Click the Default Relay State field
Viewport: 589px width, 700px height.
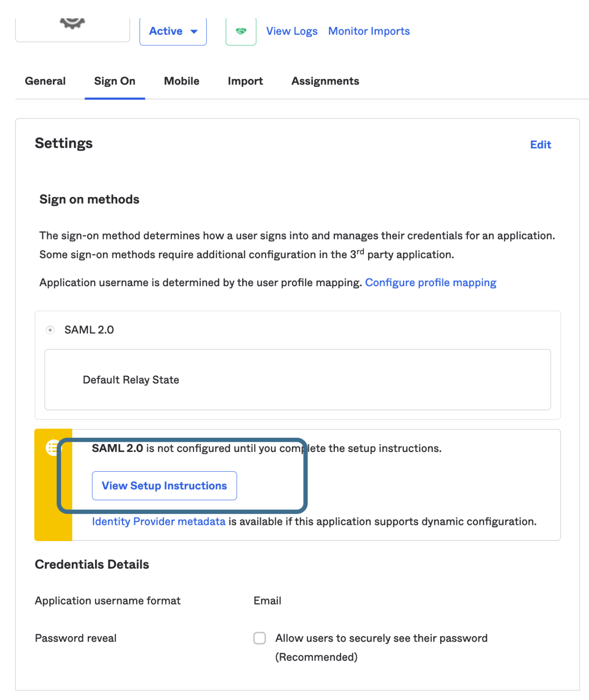pyautogui.click(x=297, y=380)
